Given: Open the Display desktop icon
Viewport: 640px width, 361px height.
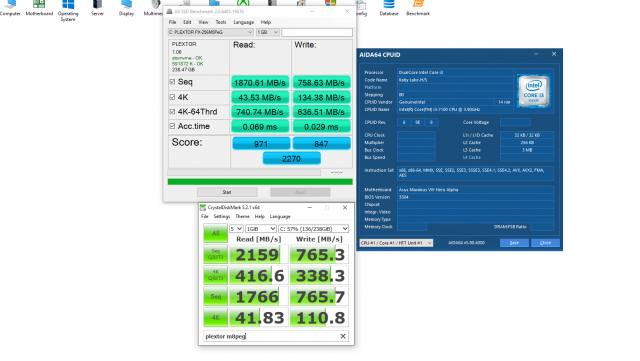Looking at the screenshot, I should (x=127, y=8).
